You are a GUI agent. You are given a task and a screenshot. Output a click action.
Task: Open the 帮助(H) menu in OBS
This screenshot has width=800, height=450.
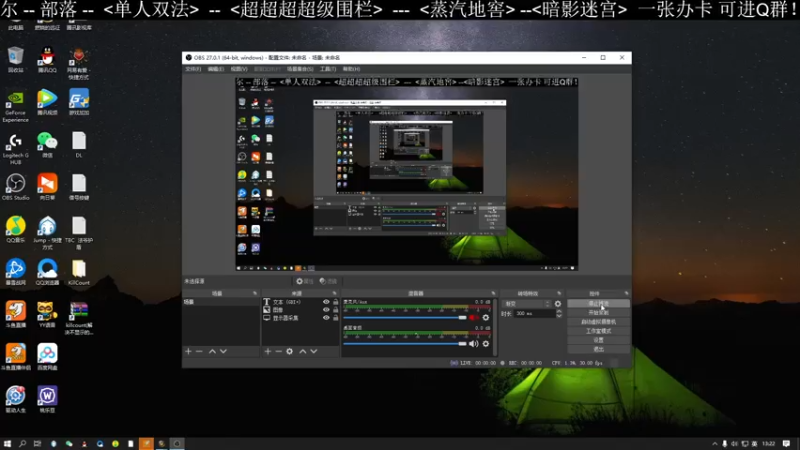[x=351, y=69]
